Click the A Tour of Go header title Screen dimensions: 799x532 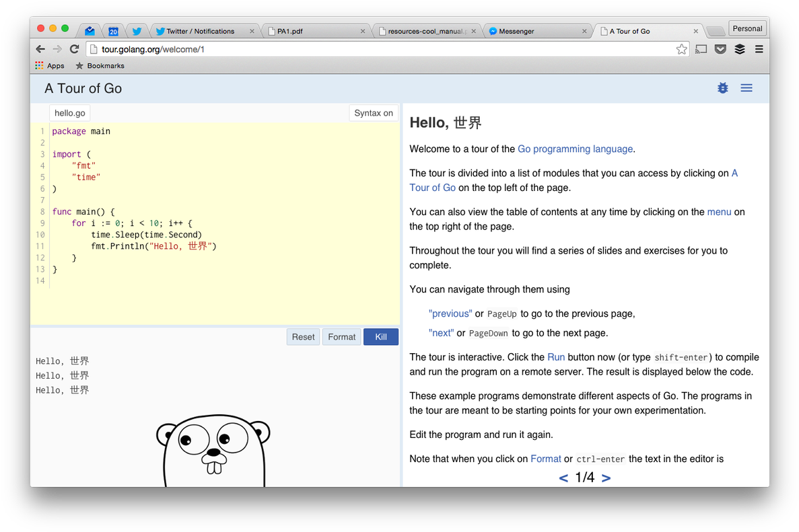tap(83, 89)
